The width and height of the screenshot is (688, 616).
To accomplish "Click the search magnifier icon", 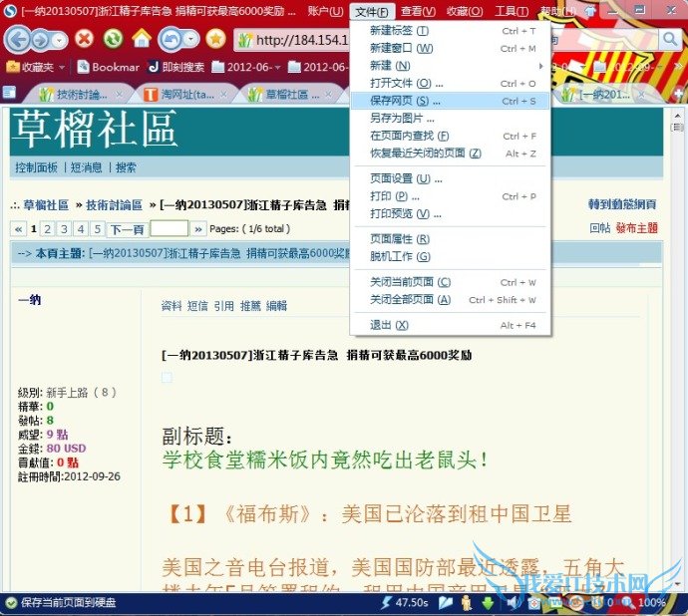I will [670, 40].
